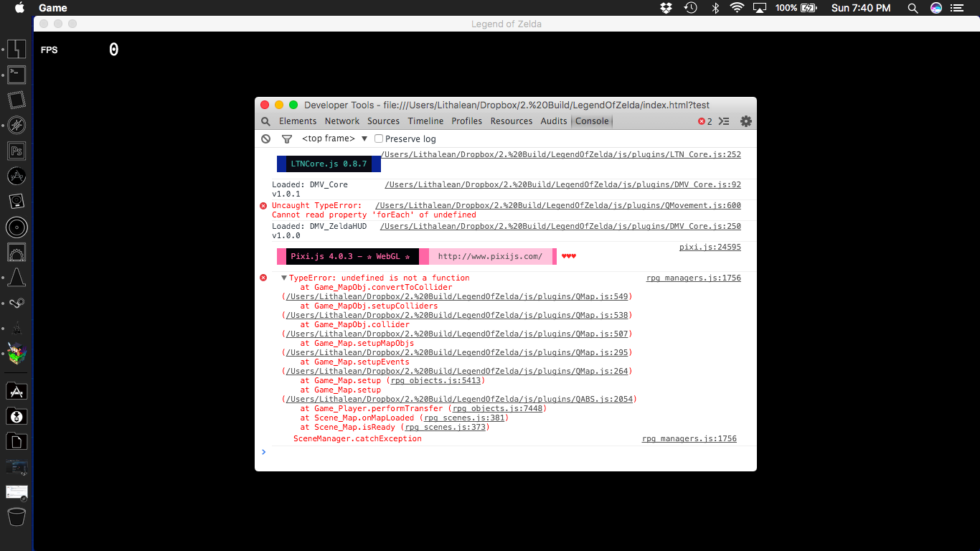Screen dimensions: 980x551
Task: Click Dropbox icon in menu bar
Action: tap(666, 8)
